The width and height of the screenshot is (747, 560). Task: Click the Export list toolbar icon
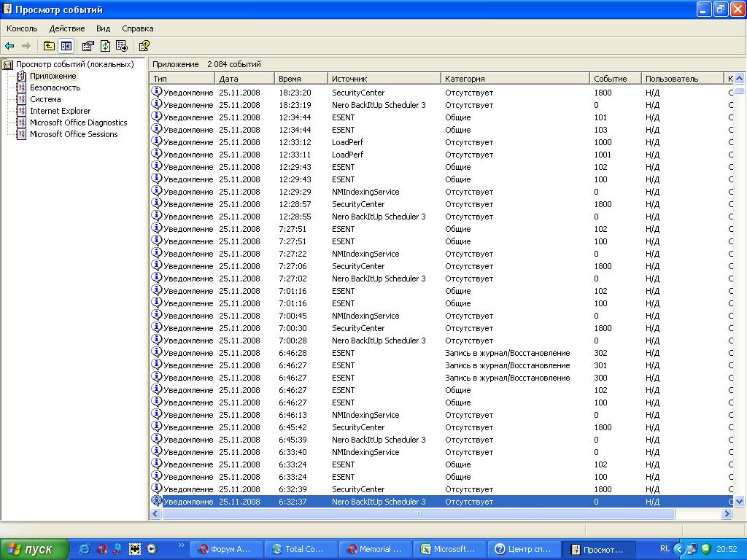click(121, 46)
